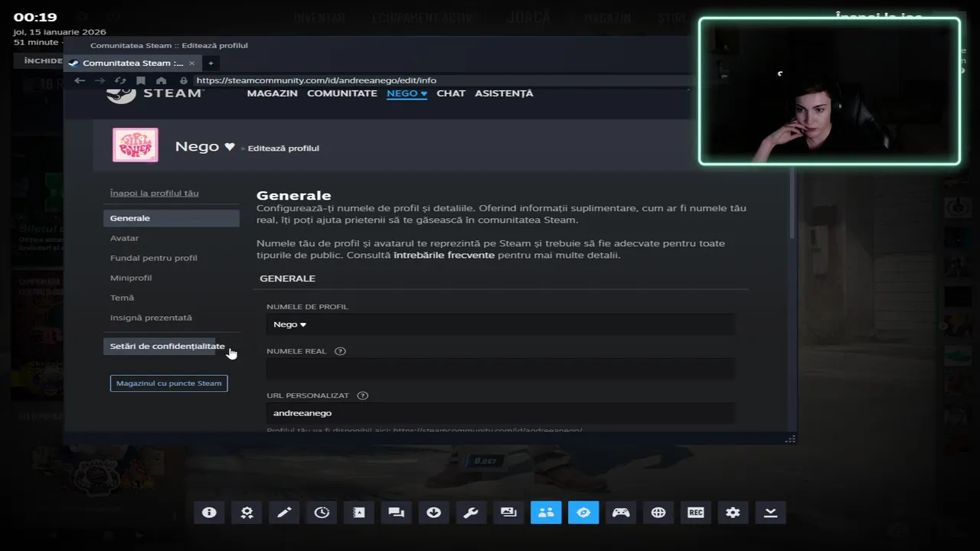Click the page vertical scrollbar

point(792,203)
